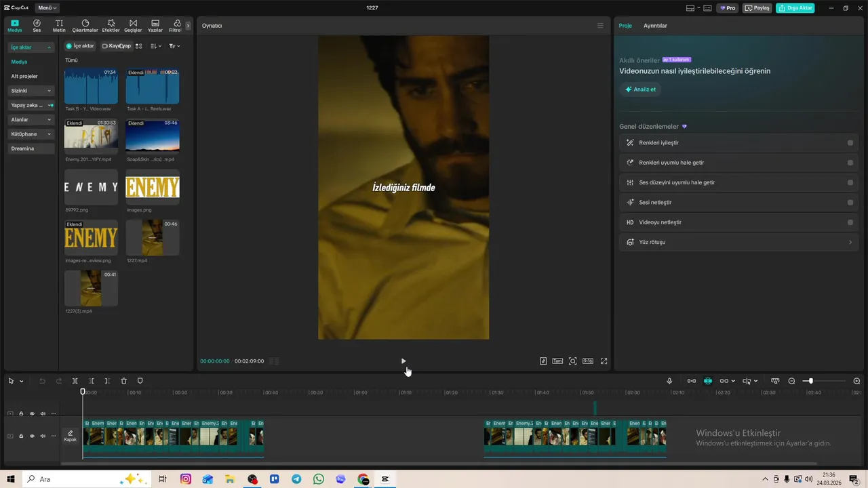Open the Geçişler (transitions) tab
The height and width of the screenshot is (488, 868).
coord(133,26)
